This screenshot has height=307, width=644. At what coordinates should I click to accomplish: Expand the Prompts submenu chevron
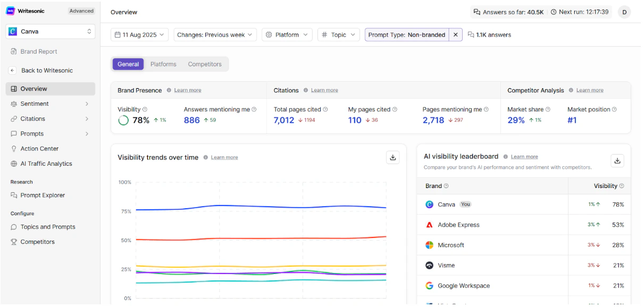[x=87, y=134]
